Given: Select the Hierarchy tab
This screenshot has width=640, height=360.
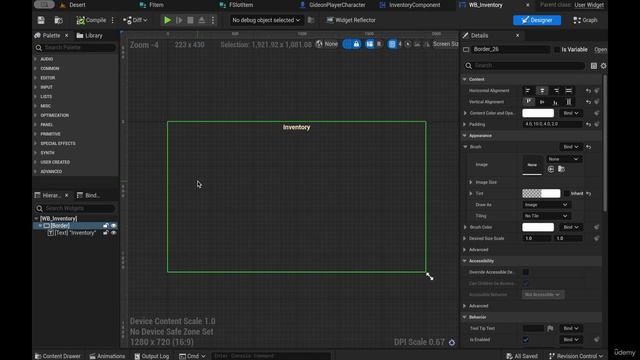Looking at the screenshot, I should pos(48,196).
